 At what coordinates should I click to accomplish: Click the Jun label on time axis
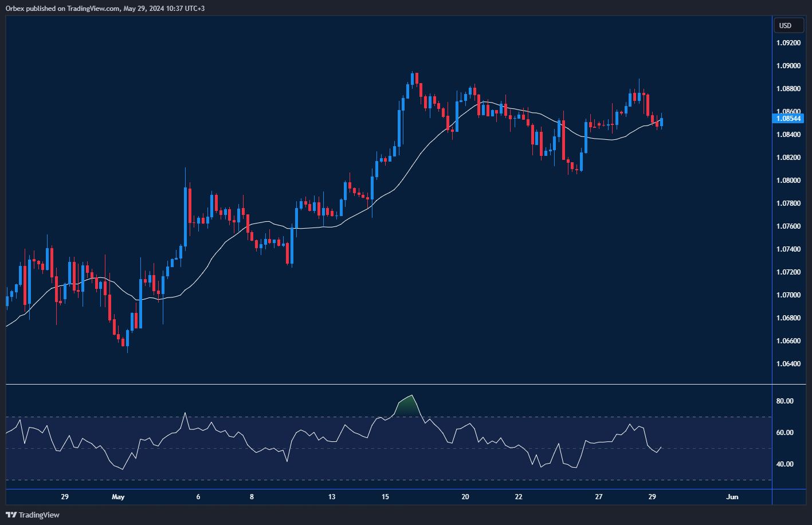click(x=732, y=497)
